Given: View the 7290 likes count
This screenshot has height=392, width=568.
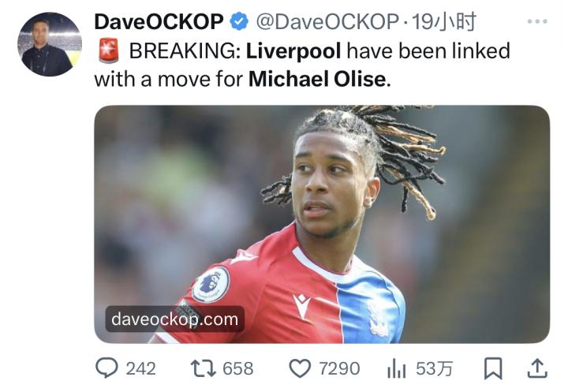Looking at the screenshot, I should click(x=339, y=368).
